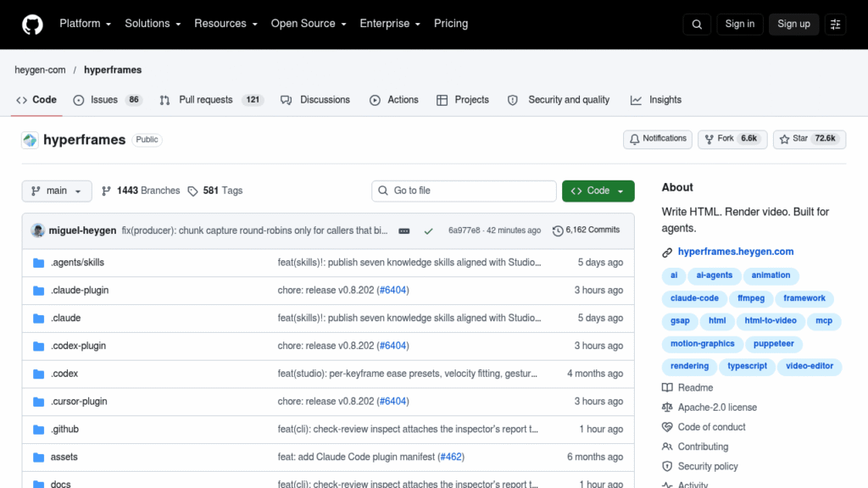868x488 pixels.
Task: Expand the Platform menu
Action: point(86,24)
